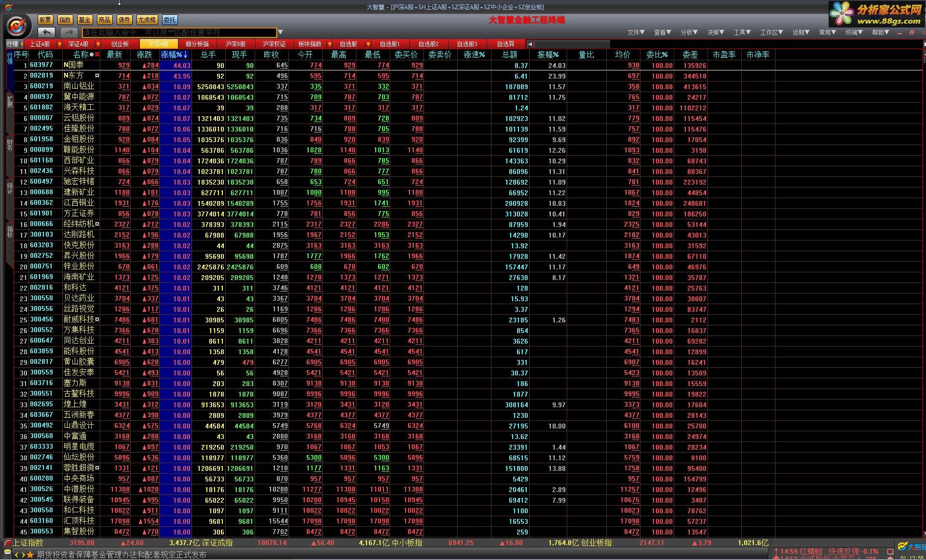The image size is (926, 560).
Task: Open the 工具 menu
Action: pos(742,32)
